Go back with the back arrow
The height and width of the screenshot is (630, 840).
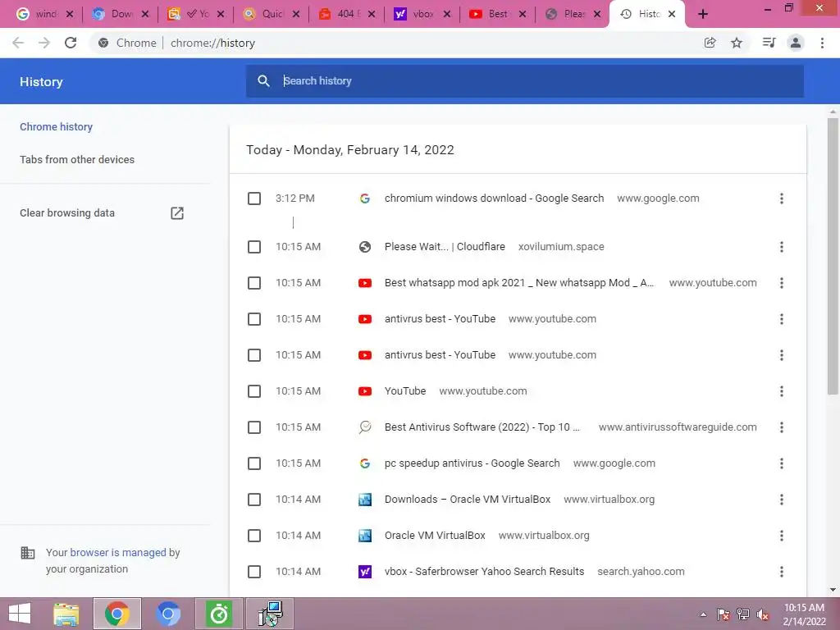pyautogui.click(x=18, y=43)
